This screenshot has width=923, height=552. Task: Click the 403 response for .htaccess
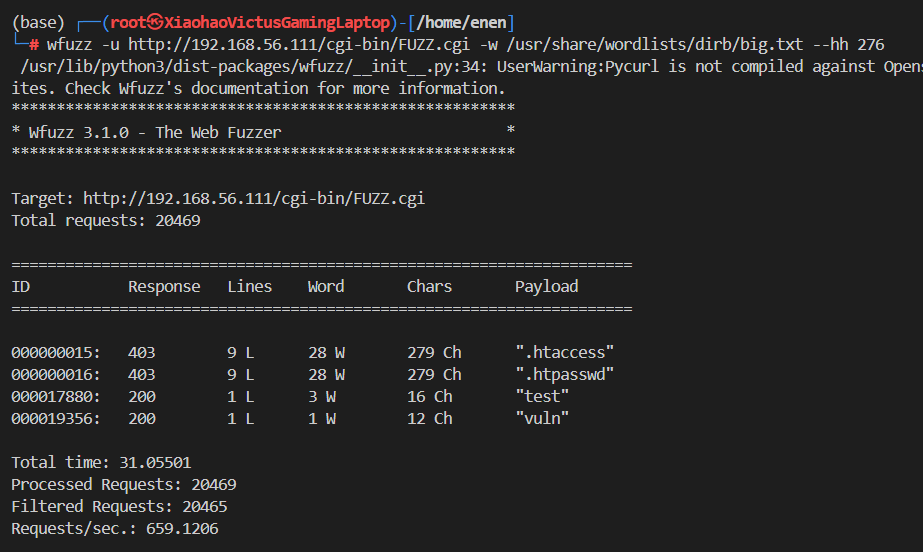click(142, 353)
